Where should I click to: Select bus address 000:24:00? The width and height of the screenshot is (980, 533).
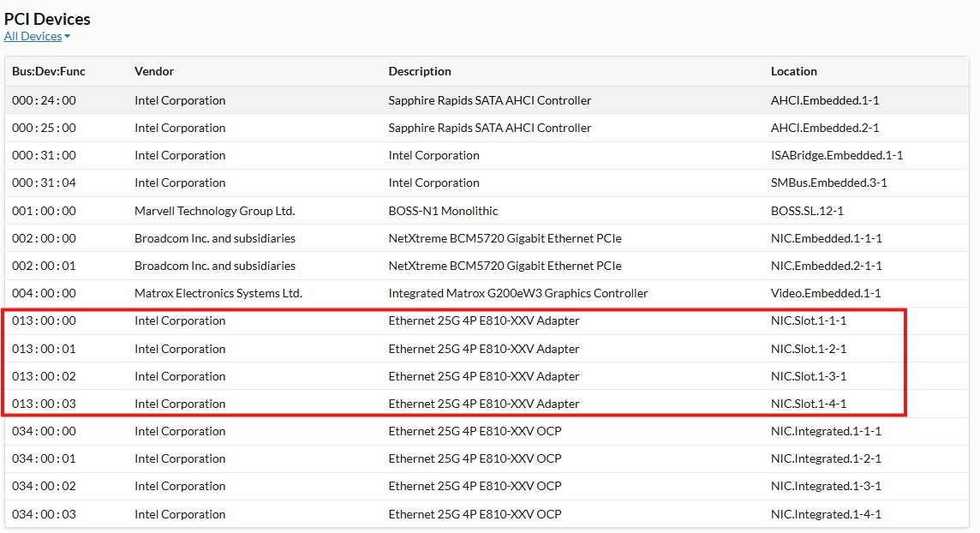(x=44, y=100)
